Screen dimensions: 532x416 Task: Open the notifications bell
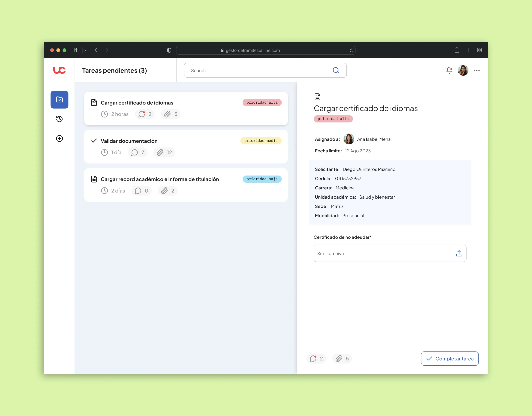[449, 71]
